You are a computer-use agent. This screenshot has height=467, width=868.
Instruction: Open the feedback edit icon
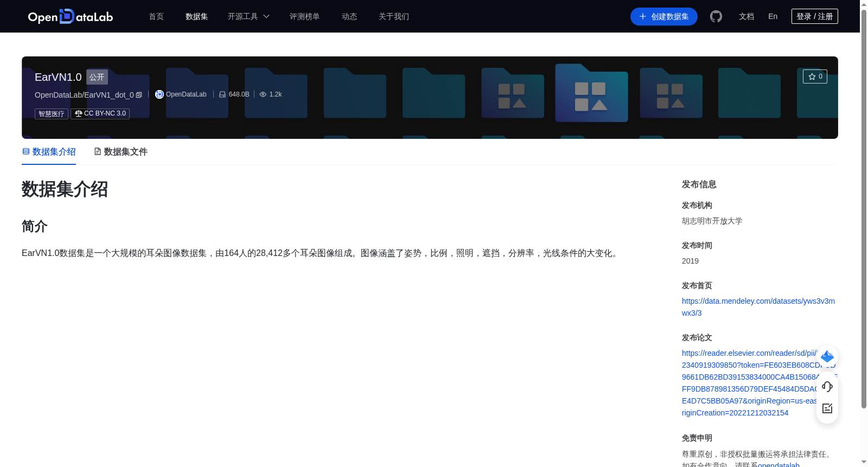[x=827, y=408]
